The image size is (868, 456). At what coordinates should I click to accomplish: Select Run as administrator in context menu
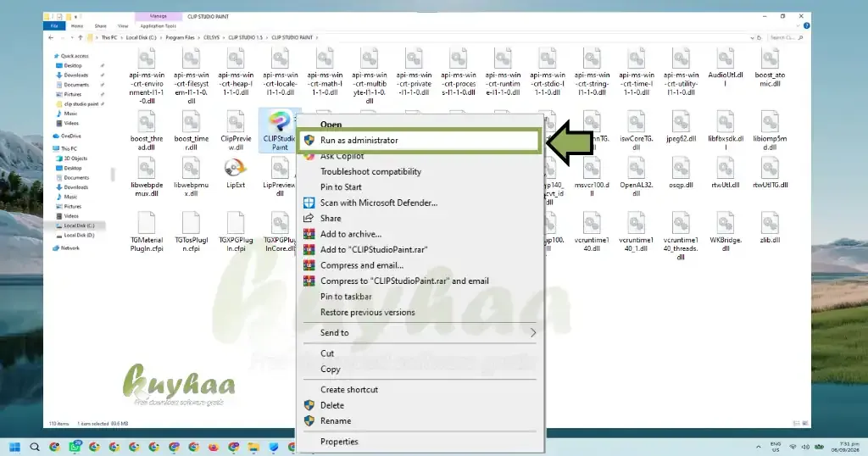pyautogui.click(x=419, y=141)
